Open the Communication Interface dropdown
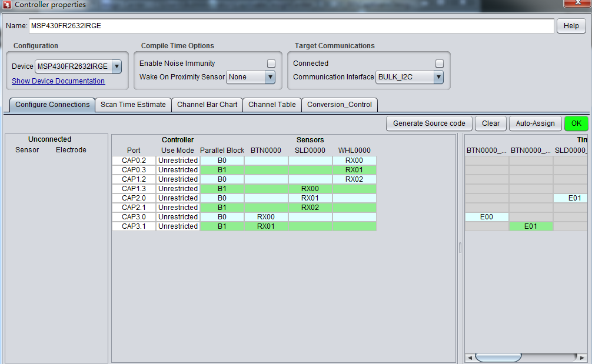 pos(409,77)
